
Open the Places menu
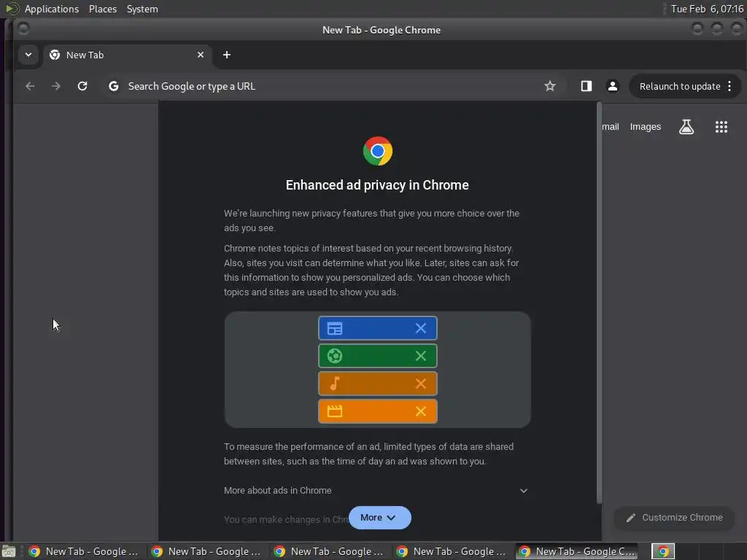tap(102, 9)
